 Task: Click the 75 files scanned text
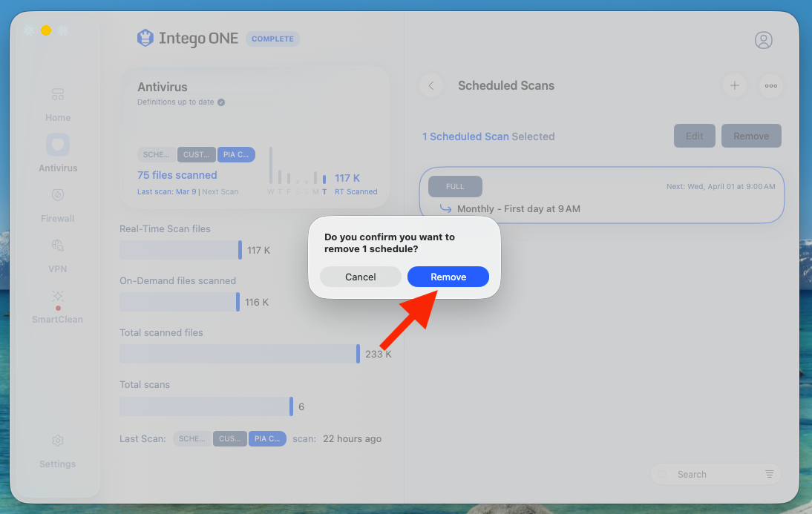point(177,176)
